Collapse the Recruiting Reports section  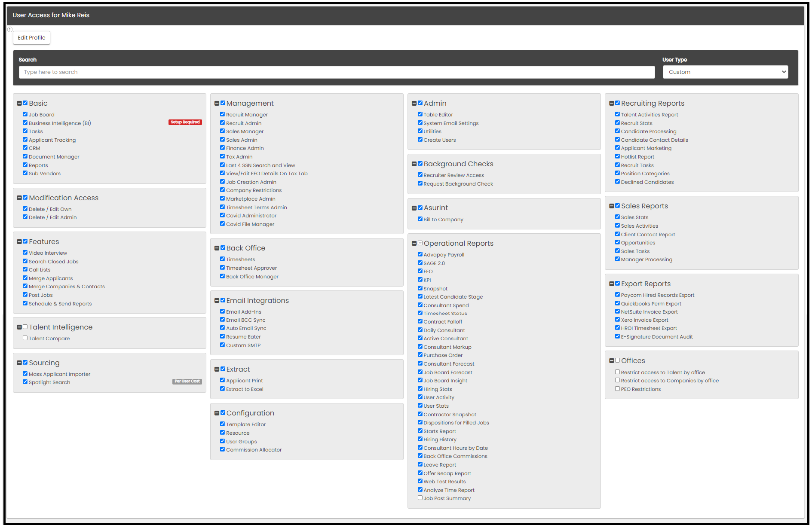pyautogui.click(x=612, y=104)
